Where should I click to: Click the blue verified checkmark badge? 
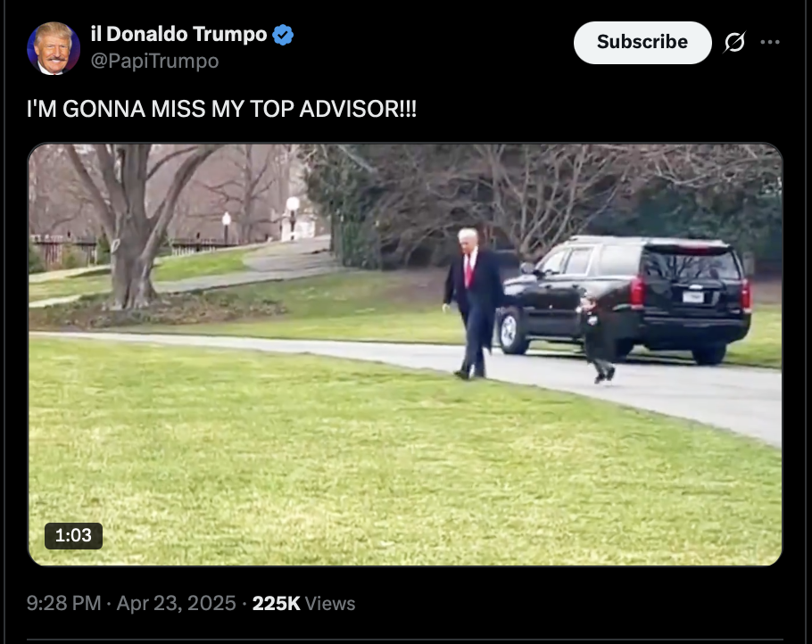click(283, 35)
